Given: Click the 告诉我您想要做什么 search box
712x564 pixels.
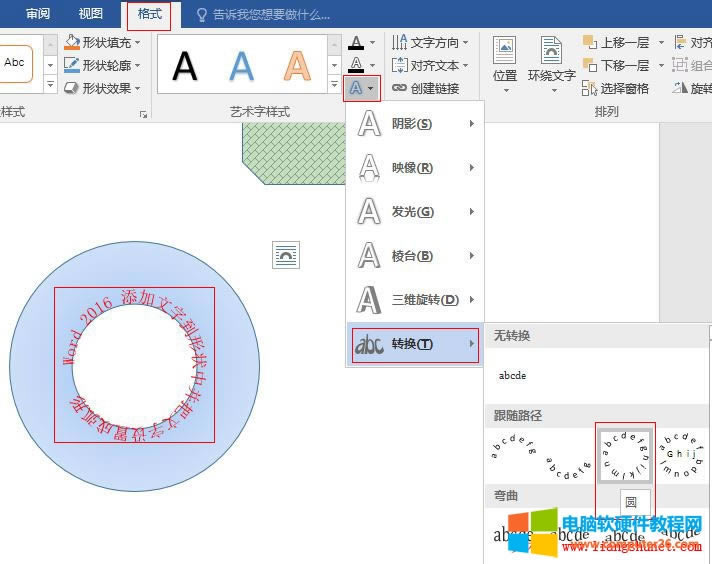Looking at the screenshot, I should point(263,15).
